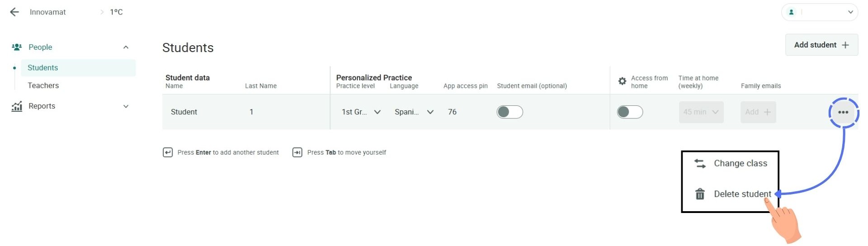This screenshot has height=246, width=868.
Task: Click the Add family emails button
Action: pos(758,112)
